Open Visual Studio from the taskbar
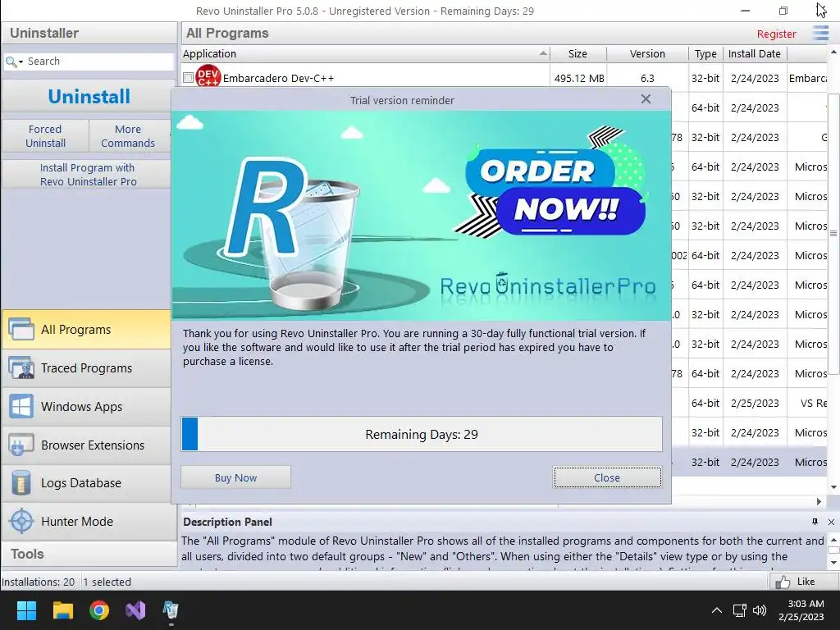 135,610
